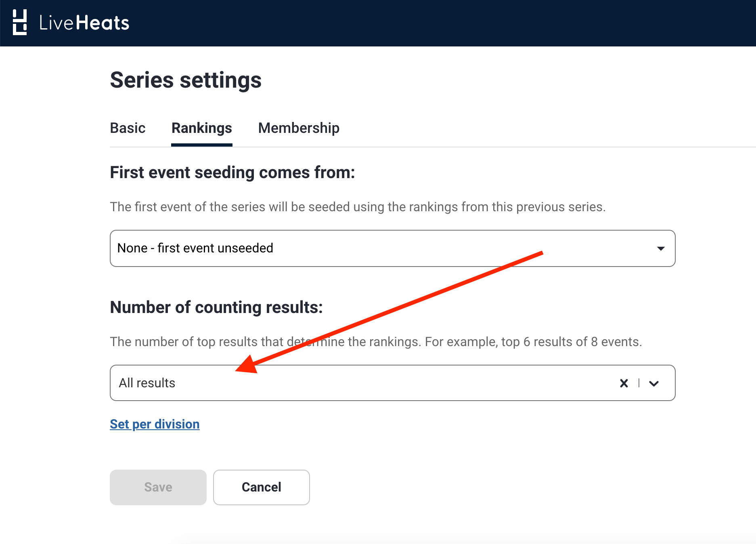Image resolution: width=756 pixels, height=544 pixels.
Task: Click the LiveHeats logo icon
Action: [20, 23]
